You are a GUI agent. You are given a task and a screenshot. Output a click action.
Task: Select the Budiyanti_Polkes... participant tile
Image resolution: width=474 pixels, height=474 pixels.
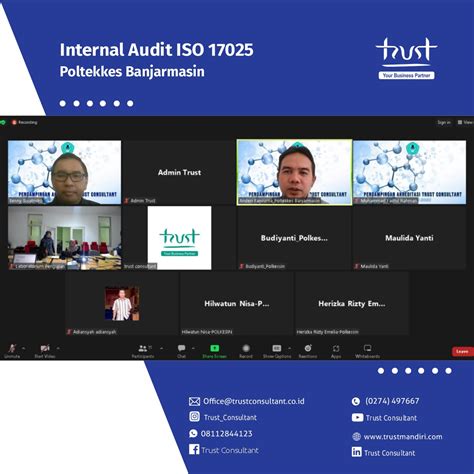(295, 238)
